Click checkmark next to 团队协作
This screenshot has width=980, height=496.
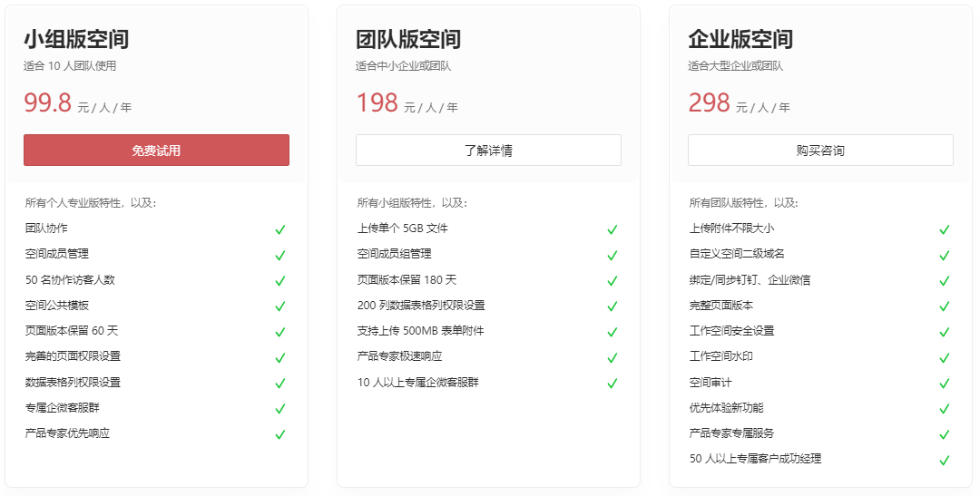point(280,229)
